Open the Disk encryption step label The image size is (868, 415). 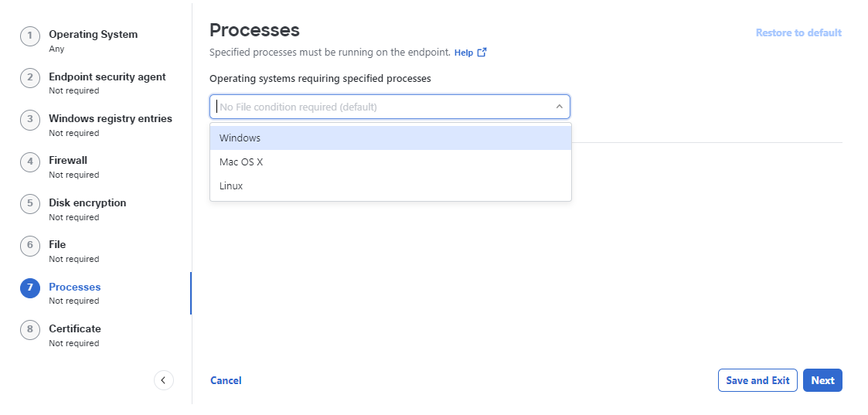[87, 202]
